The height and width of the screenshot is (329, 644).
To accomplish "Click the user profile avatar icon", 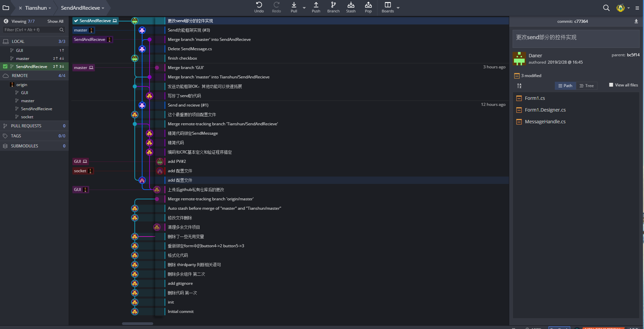I will coord(621,8).
